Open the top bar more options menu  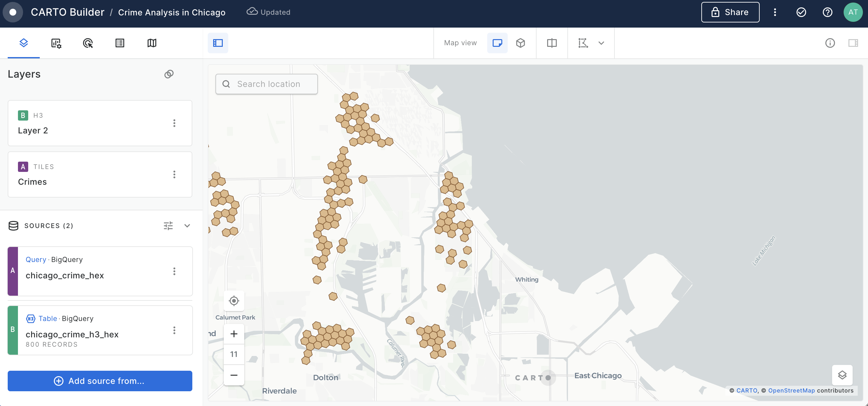click(775, 12)
